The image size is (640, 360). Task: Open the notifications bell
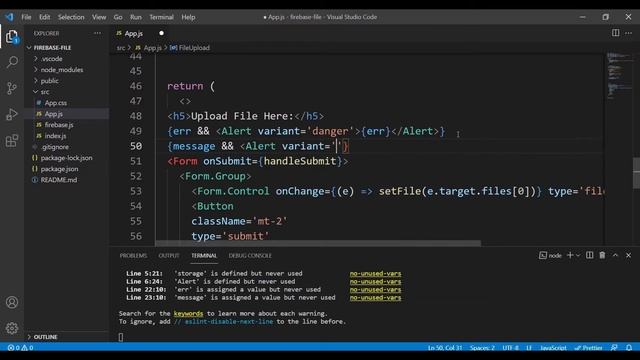coord(629,348)
